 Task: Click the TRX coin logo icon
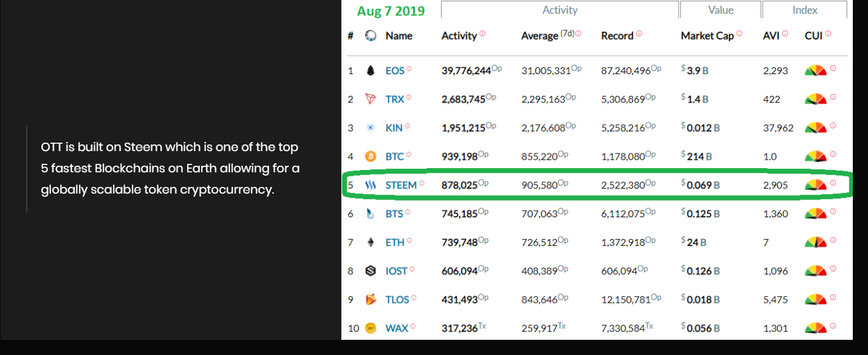371,99
